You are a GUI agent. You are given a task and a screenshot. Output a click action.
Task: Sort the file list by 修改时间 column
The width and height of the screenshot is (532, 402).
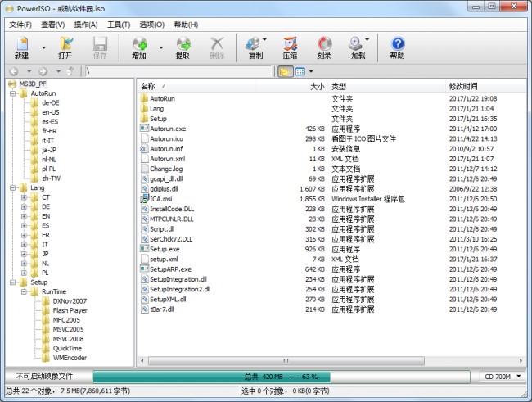[463, 86]
